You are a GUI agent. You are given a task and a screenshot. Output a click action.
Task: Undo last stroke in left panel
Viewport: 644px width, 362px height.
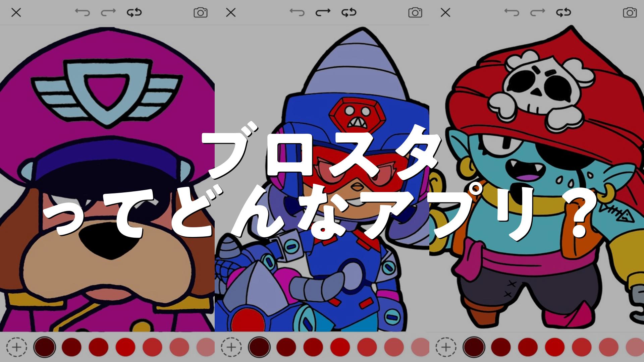82,13
